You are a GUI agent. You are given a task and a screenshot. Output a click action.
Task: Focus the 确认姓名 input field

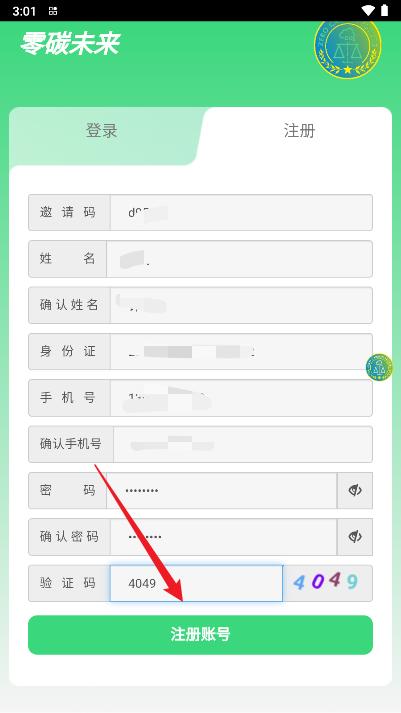(x=241, y=305)
